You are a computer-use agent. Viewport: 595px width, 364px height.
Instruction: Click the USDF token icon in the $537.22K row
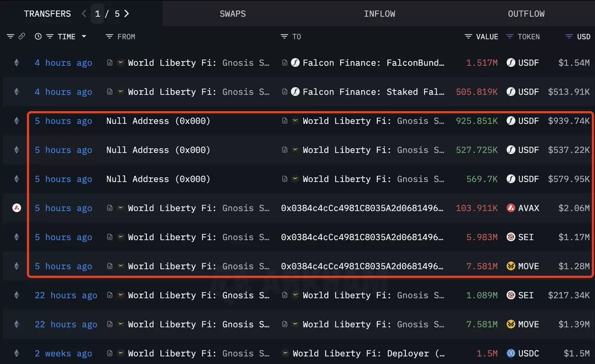click(x=511, y=150)
